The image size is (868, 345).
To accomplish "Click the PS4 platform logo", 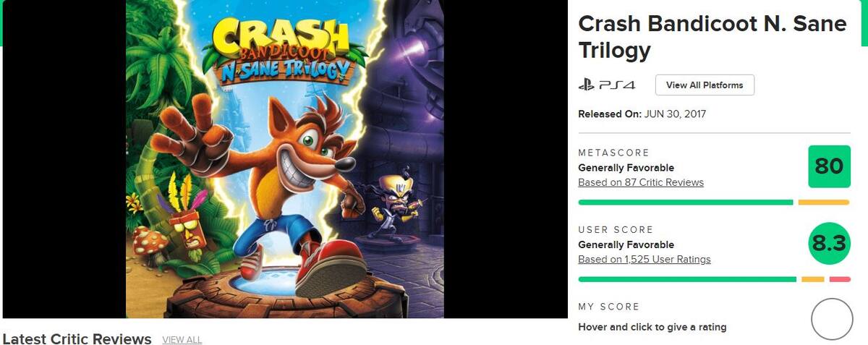I will pyautogui.click(x=606, y=85).
